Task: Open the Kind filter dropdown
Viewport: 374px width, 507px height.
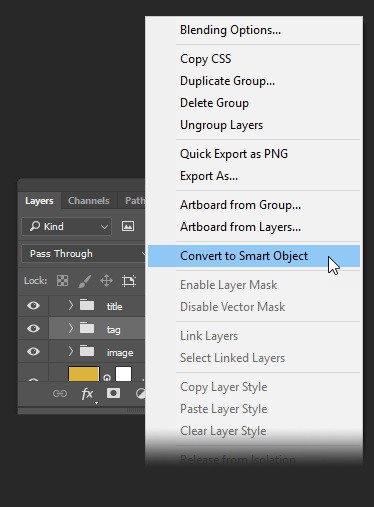Action: point(66,227)
